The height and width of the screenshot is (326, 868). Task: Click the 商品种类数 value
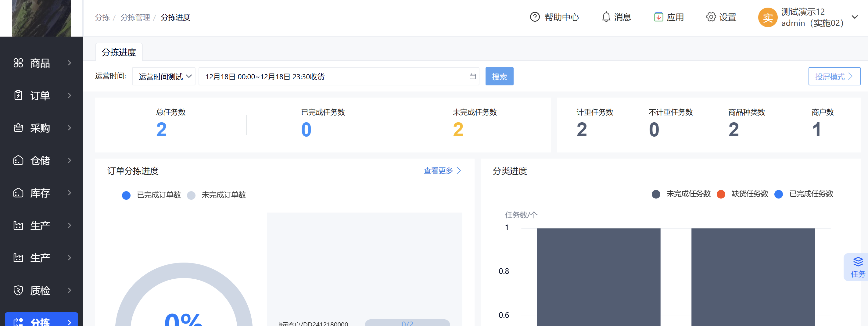tap(733, 130)
